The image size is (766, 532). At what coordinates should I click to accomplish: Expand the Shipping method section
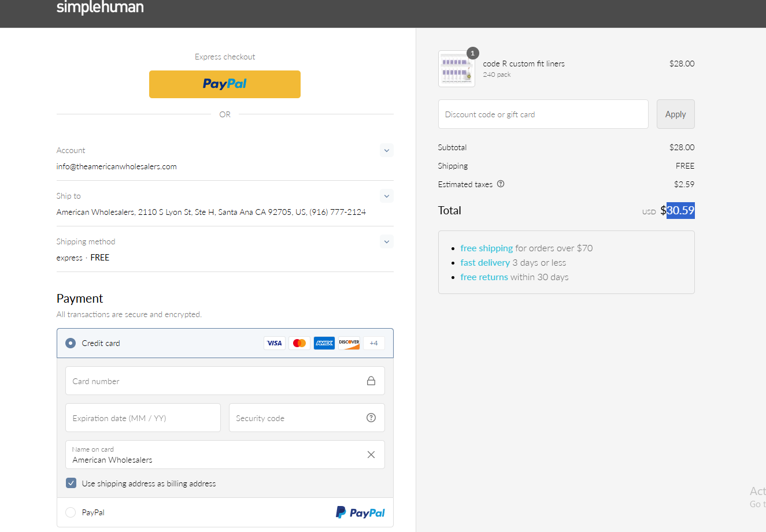pos(387,241)
